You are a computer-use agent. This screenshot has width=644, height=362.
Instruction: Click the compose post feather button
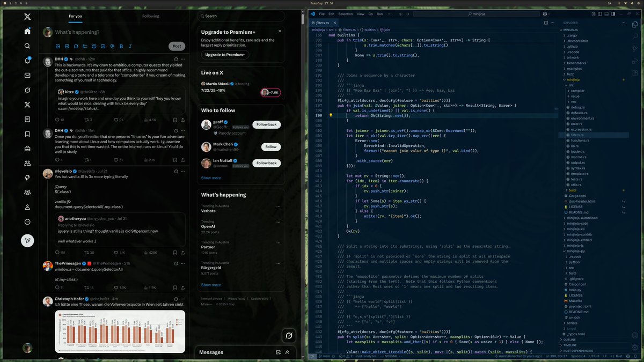tap(27, 241)
